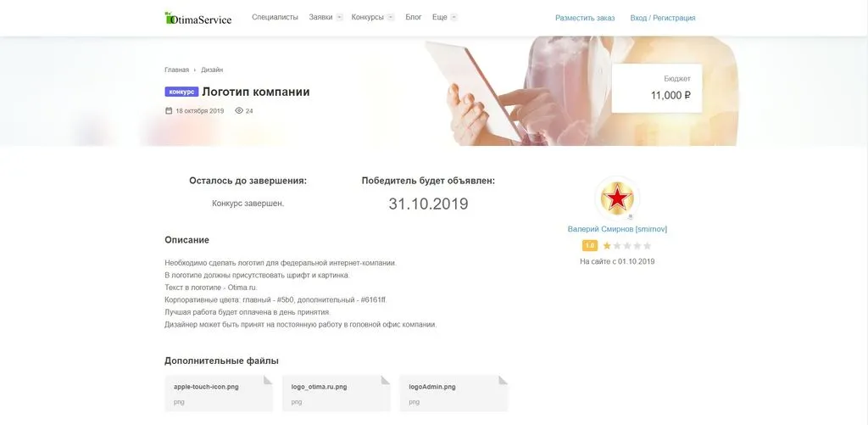Viewport: 868px width, 425px height.
Task: Click the fifth gray rating star
Action: point(647,245)
